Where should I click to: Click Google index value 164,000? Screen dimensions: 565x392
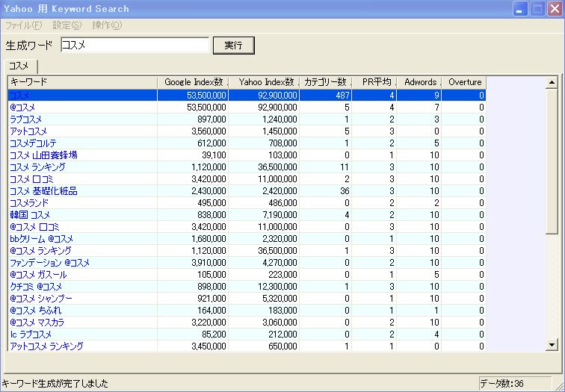coord(212,311)
